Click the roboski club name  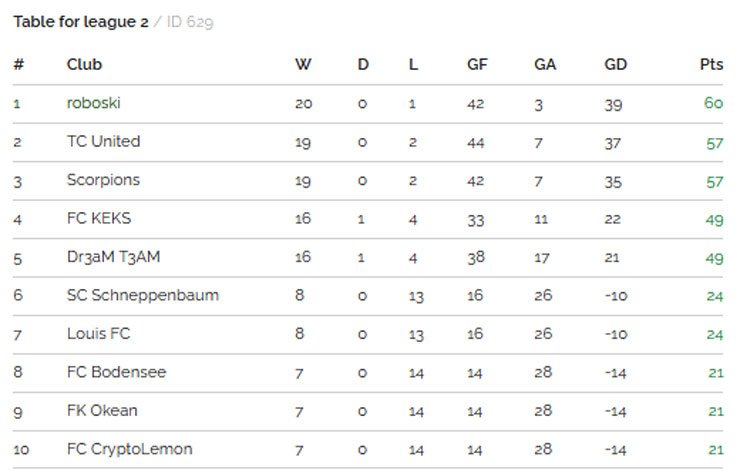pos(93,103)
